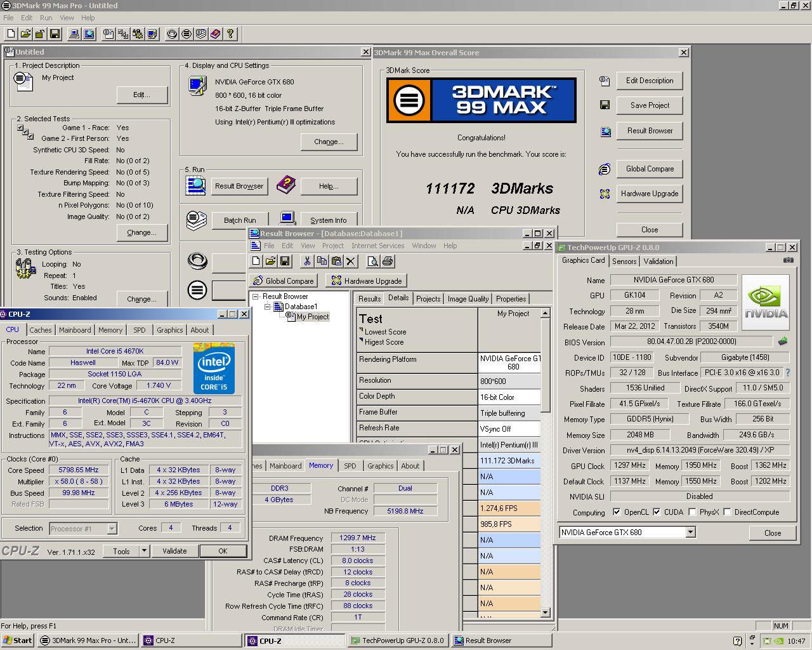Click the Result Browser magnifier toolbar icon

(x=89, y=34)
